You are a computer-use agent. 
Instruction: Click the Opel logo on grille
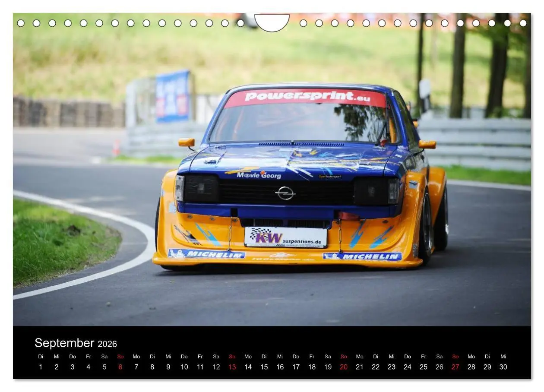click(285, 193)
